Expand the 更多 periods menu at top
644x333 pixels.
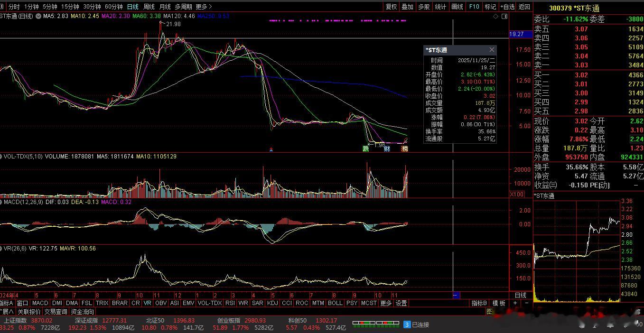click(204, 7)
